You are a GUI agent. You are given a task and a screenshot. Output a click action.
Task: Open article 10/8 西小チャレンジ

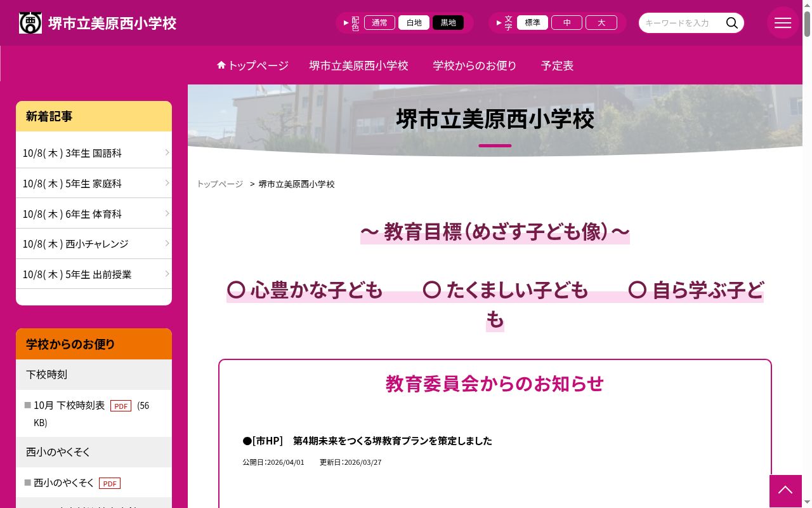(94, 244)
